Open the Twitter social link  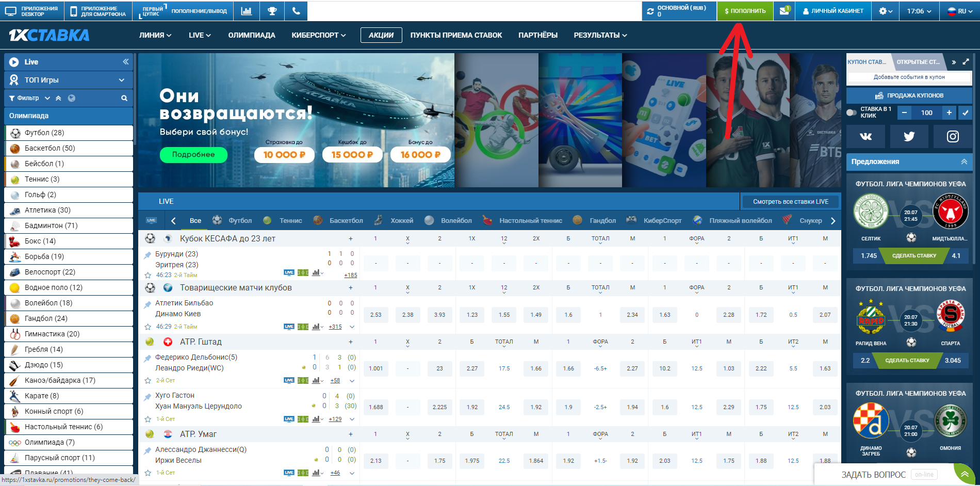pos(909,136)
